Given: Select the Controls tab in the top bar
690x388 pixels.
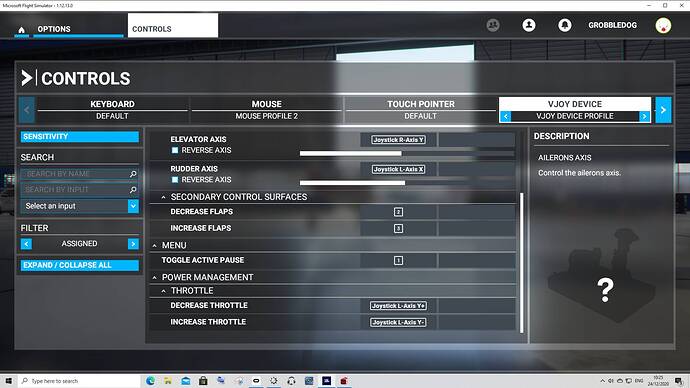Looking at the screenshot, I should coord(173,26).
